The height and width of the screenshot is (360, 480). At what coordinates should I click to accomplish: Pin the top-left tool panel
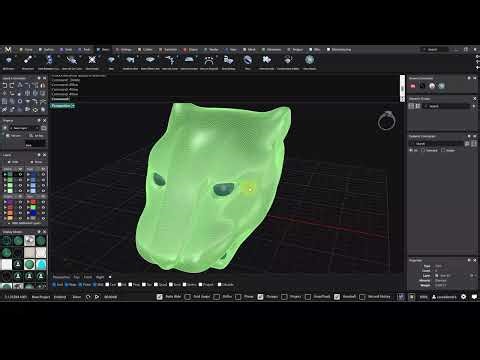tap(39, 78)
